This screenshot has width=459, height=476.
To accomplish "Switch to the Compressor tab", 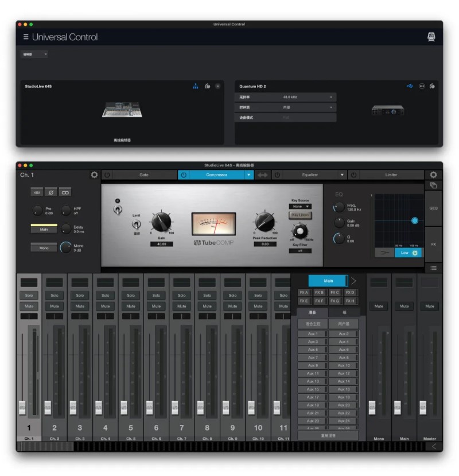I will [216, 175].
